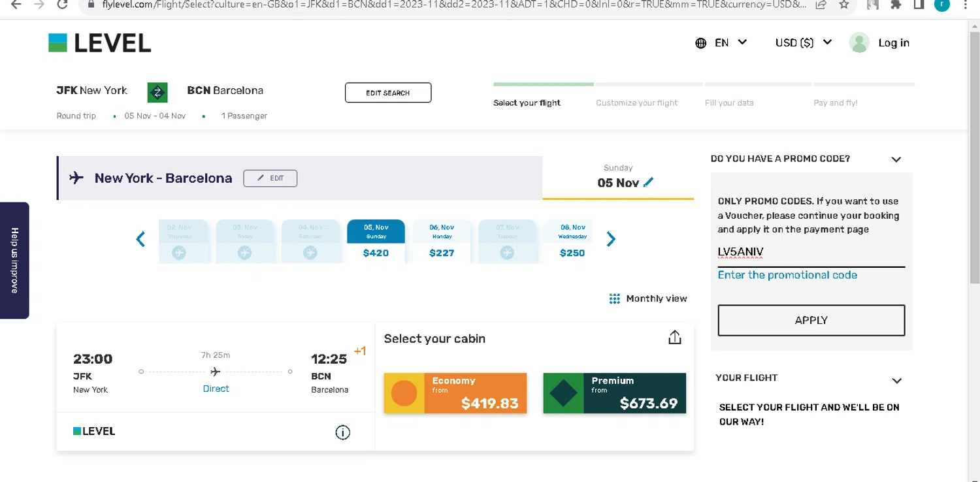Click the Monthly view grid icon
The height and width of the screenshot is (482, 980).
[x=614, y=298]
